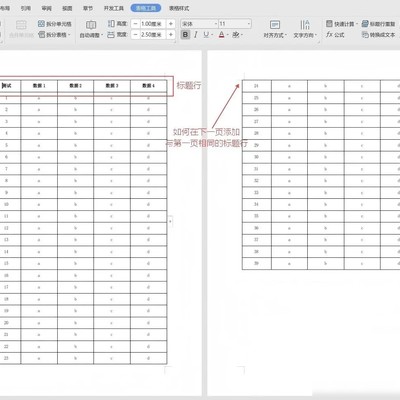This screenshot has width=400, height=400.
Task: Click row number 31 cell on second page
Action: click(256, 169)
